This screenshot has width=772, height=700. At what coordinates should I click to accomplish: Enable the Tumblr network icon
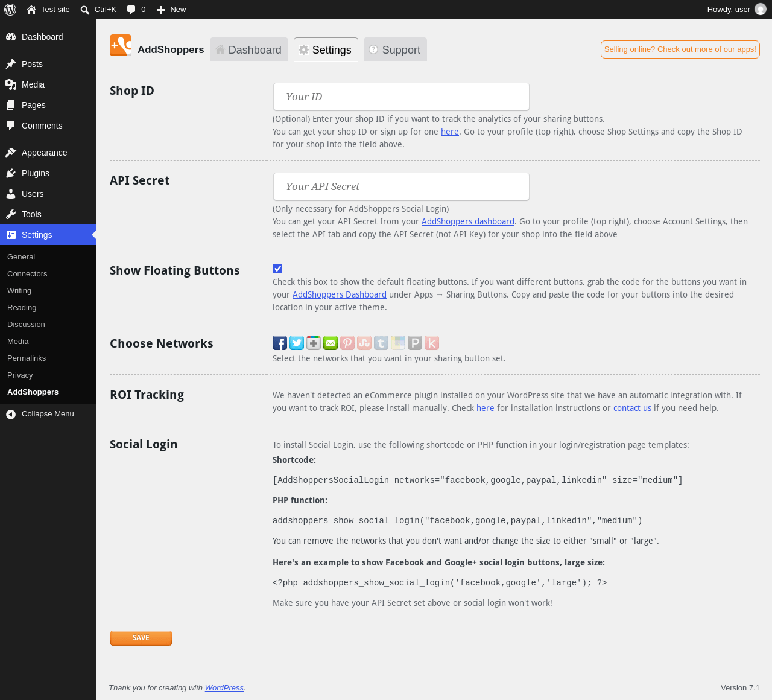pyautogui.click(x=381, y=343)
